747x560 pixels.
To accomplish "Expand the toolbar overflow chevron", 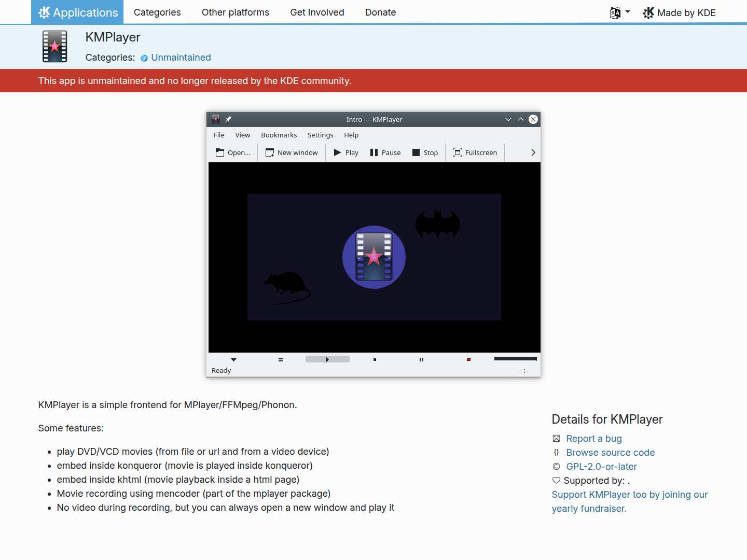I will (x=533, y=152).
